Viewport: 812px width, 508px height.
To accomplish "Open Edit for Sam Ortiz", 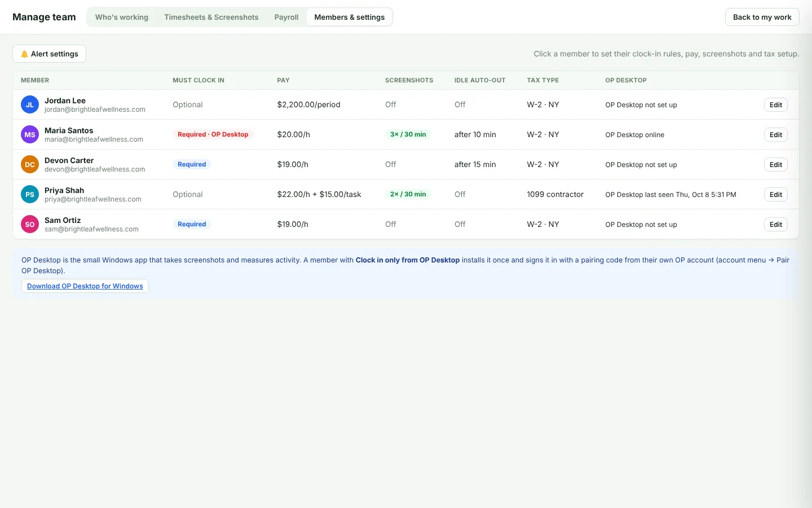I will (776, 224).
